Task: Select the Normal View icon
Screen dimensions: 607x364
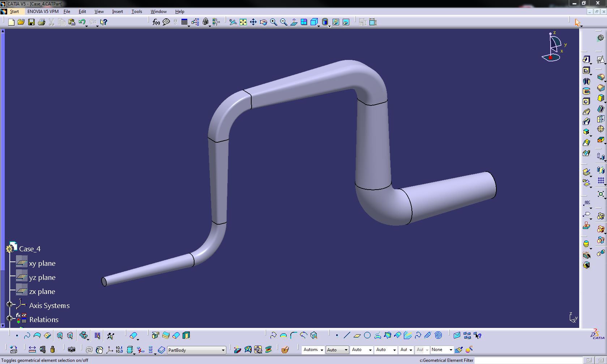Action: point(294,22)
